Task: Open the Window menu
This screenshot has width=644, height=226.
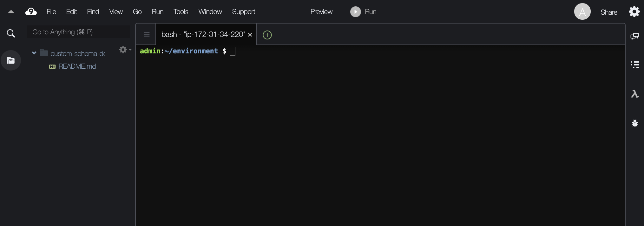Action: pos(210,12)
